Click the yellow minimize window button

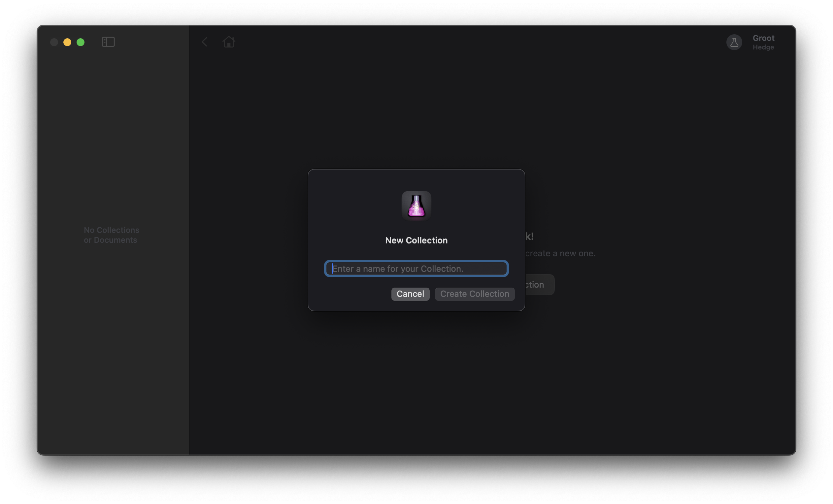click(x=67, y=42)
